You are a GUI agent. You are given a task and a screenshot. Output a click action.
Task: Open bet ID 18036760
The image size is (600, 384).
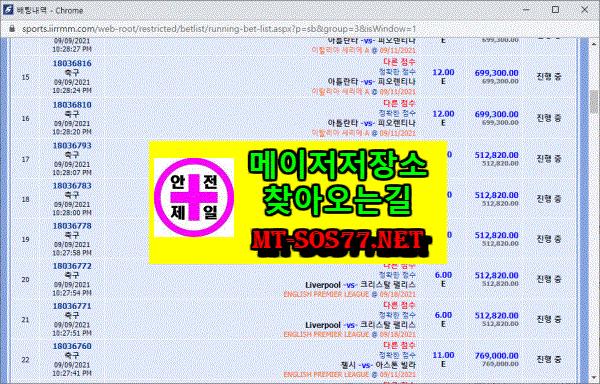(x=72, y=347)
